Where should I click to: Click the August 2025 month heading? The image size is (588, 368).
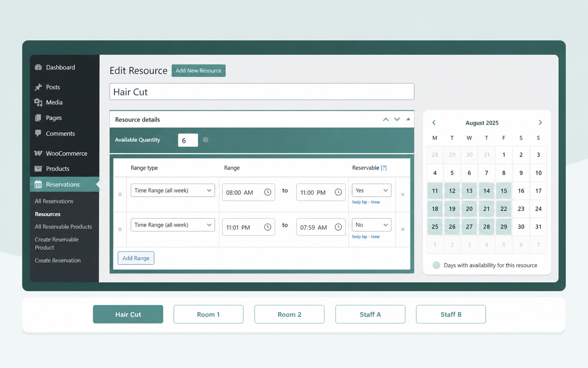click(x=482, y=123)
